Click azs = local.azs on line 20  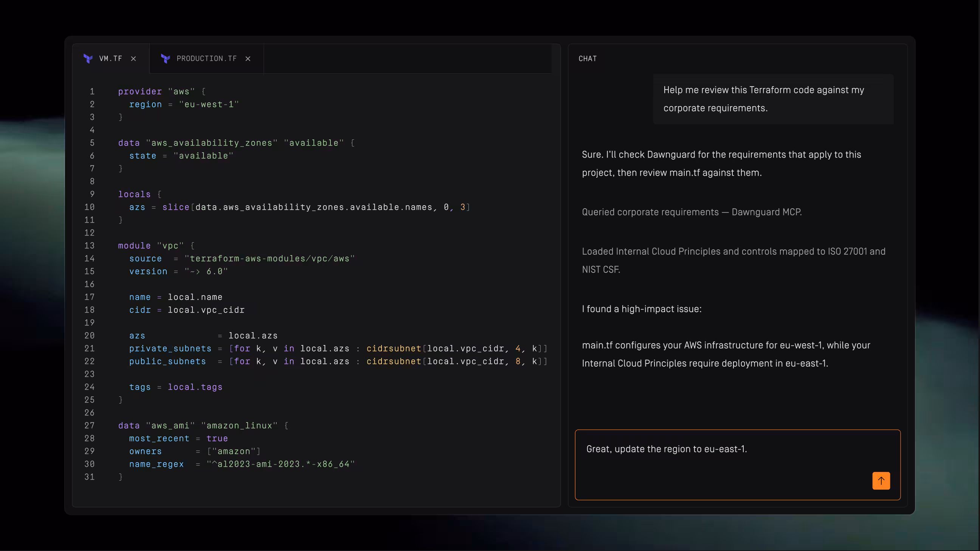coord(203,336)
